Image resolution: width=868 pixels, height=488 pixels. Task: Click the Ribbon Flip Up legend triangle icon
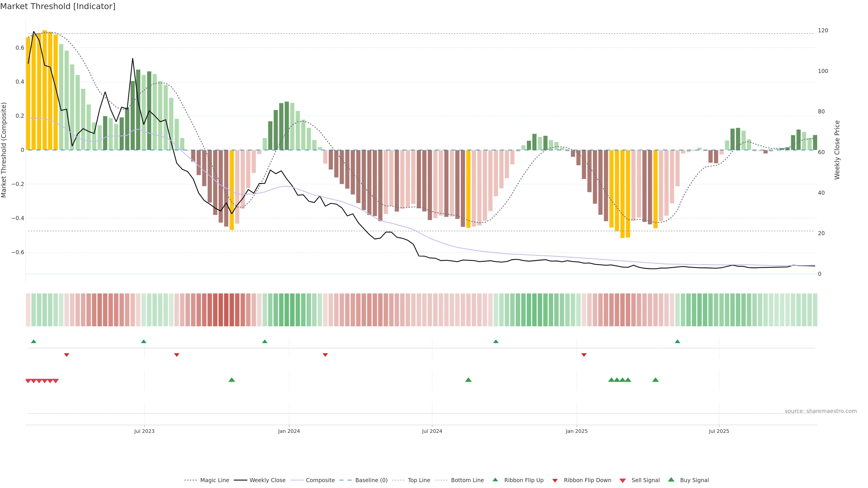click(495, 480)
